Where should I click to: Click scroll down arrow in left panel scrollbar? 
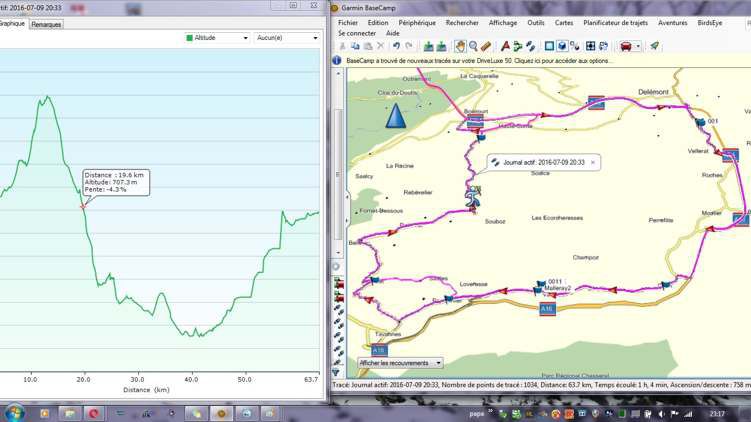click(338, 252)
